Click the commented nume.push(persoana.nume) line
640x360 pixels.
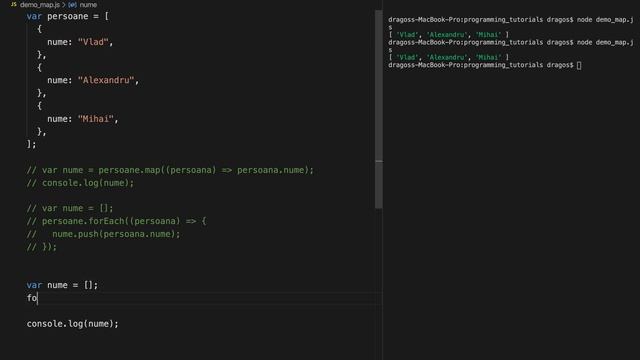103,234
